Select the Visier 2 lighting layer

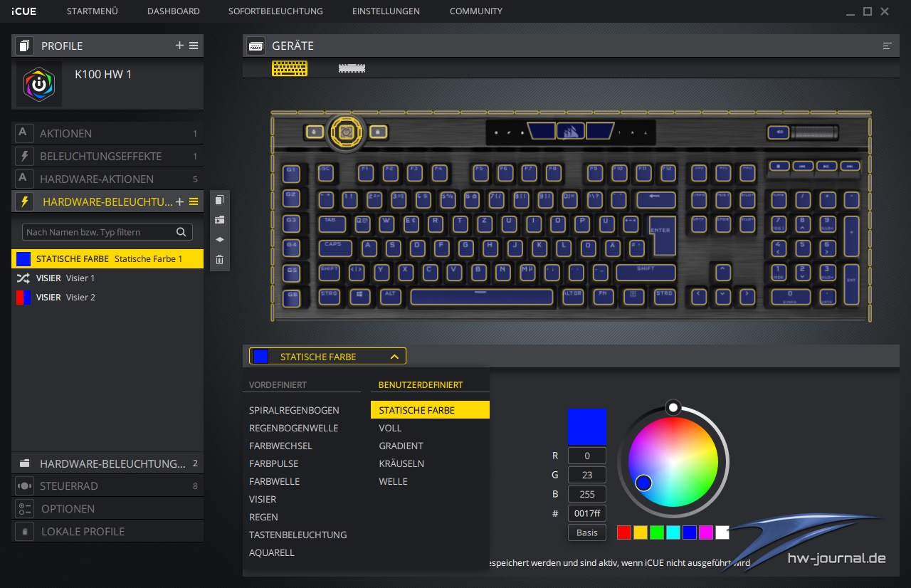coord(80,298)
